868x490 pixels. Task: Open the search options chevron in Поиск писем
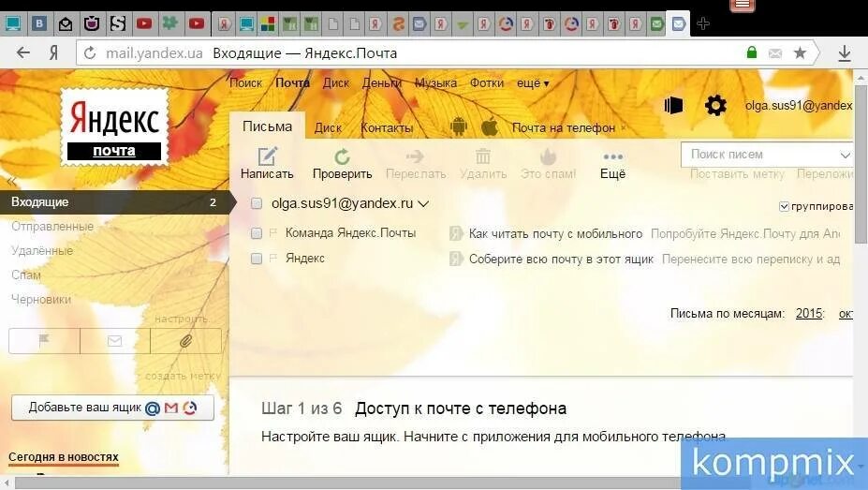click(845, 155)
